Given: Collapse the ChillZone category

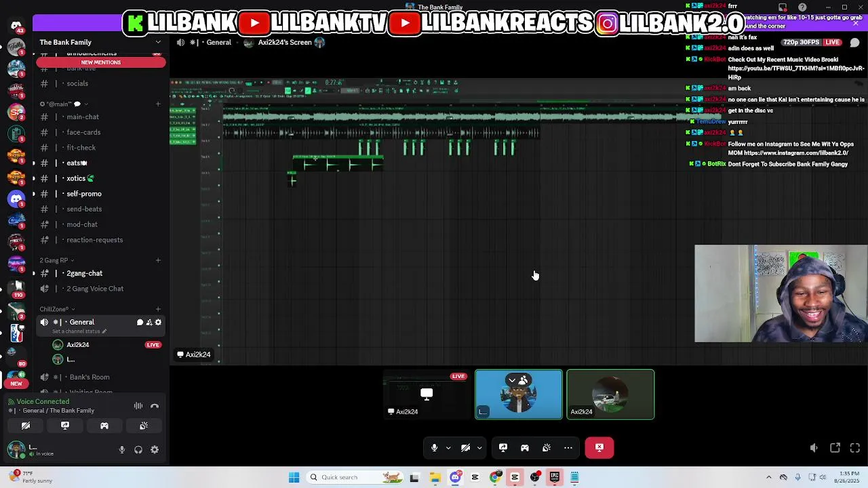Looking at the screenshot, I should coord(56,309).
